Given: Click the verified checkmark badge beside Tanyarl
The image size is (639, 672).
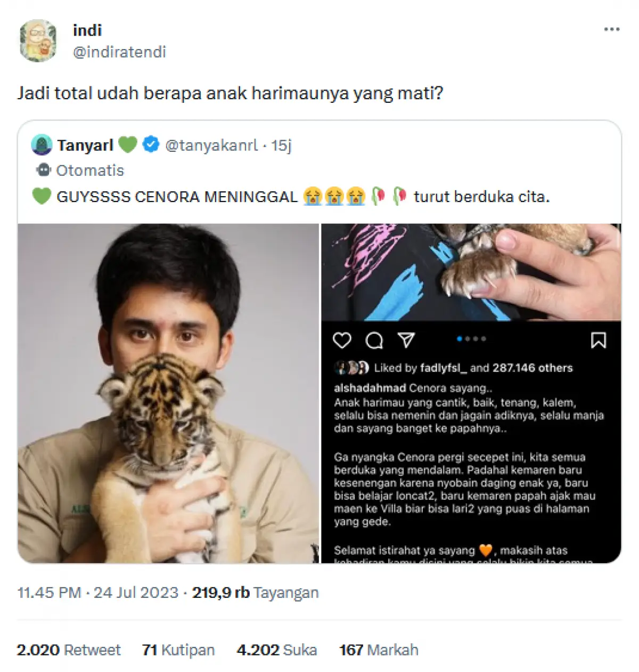Looking at the screenshot, I should point(150,144).
